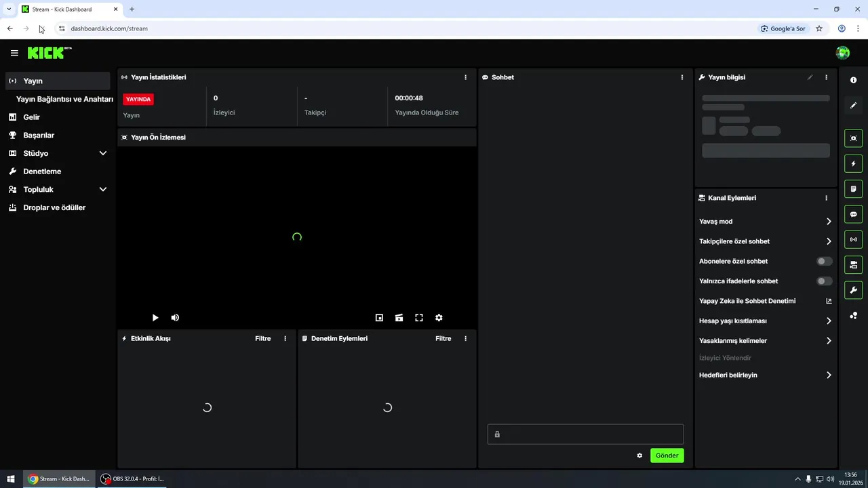Reload the page in browser toolbar

click(x=42, y=28)
